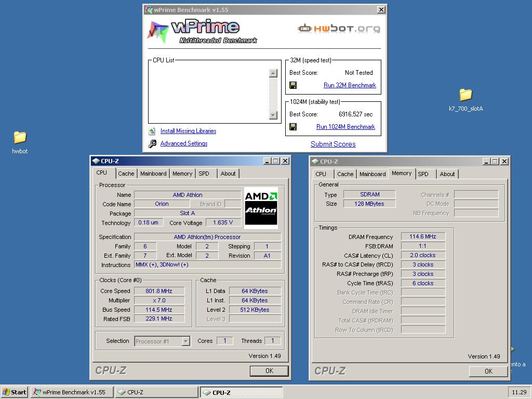Click the Core Voltage value 1.635 V

223,222
